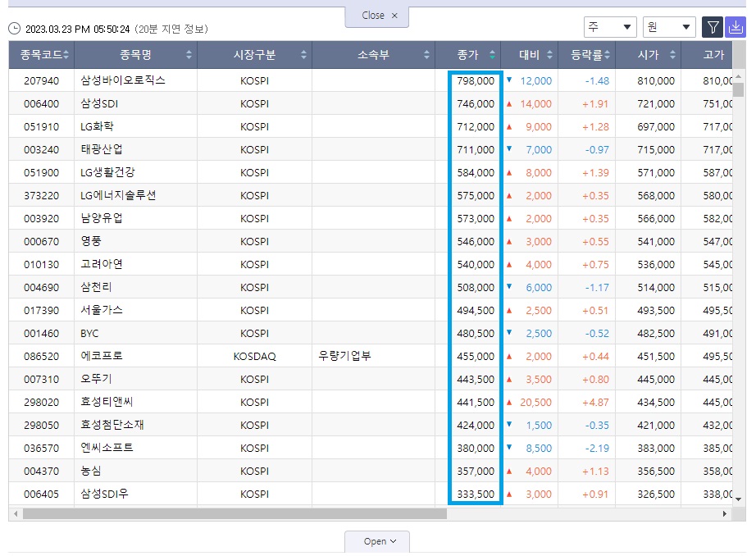Select 삼천리 stock name
This screenshot has height=556, width=756.
pyautogui.click(x=96, y=287)
